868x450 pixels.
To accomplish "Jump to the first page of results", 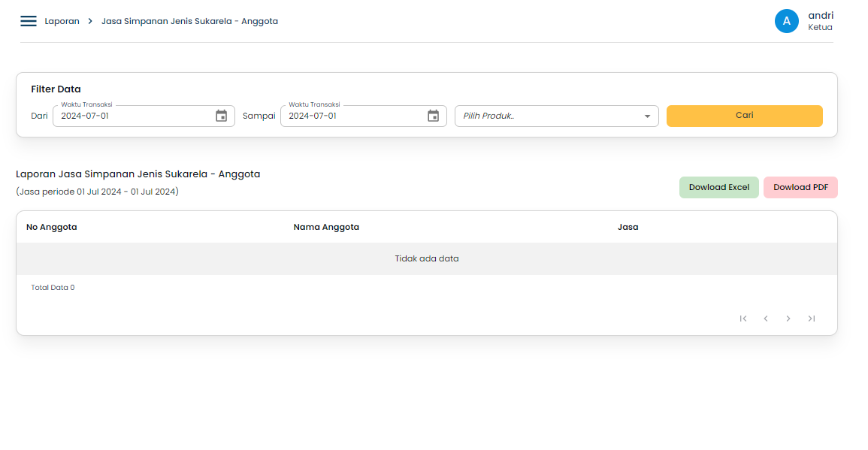I will point(743,319).
